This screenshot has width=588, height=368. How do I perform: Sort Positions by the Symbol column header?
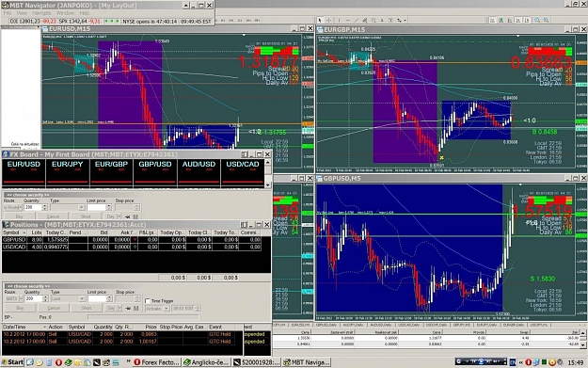click(13, 232)
